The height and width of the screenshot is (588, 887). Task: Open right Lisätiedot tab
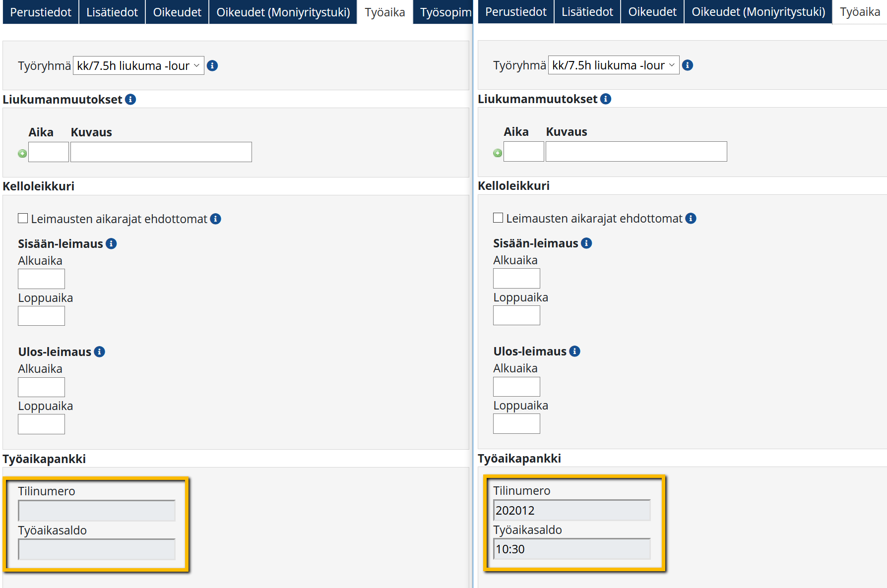587,11
